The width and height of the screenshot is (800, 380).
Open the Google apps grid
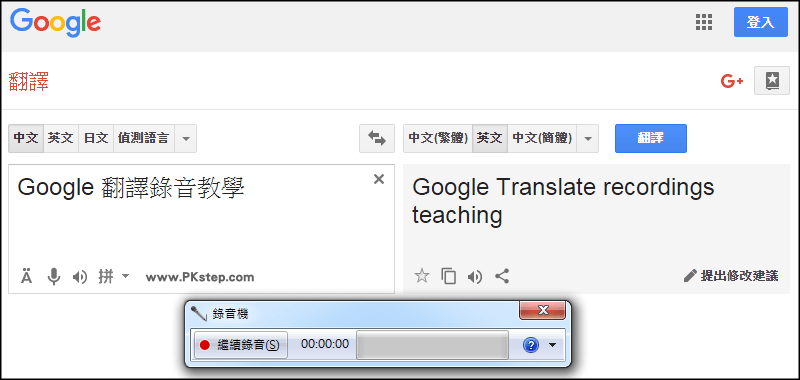(x=704, y=22)
